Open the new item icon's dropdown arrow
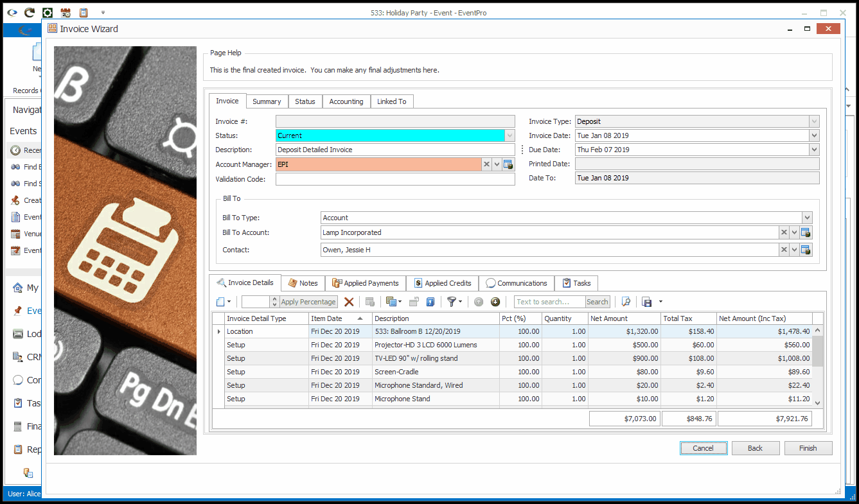The image size is (859, 504). [229, 302]
